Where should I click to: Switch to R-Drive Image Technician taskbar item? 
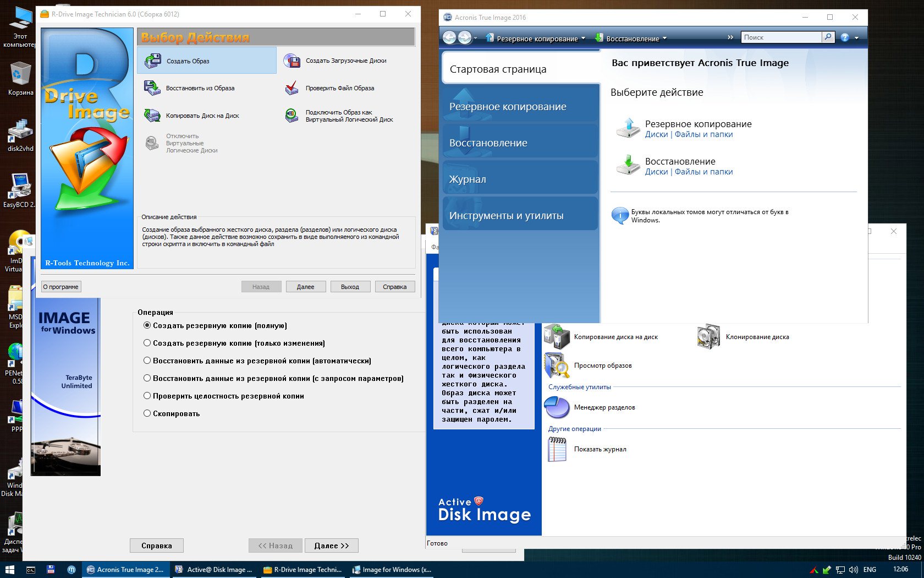pos(302,570)
